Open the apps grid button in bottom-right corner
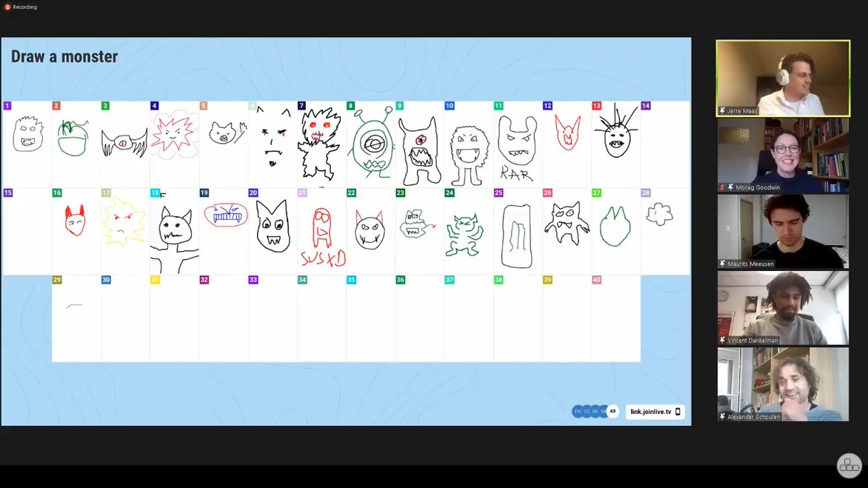Image resolution: width=868 pixels, height=488 pixels. coord(849,465)
